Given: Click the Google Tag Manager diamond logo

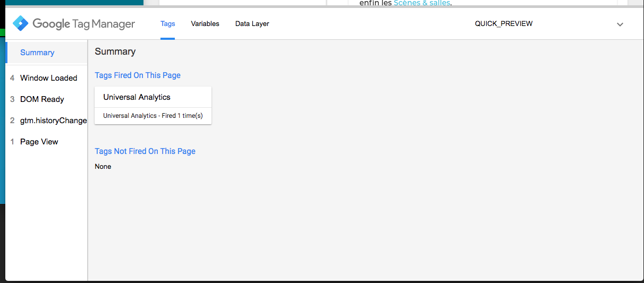Looking at the screenshot, I should 20,24.
